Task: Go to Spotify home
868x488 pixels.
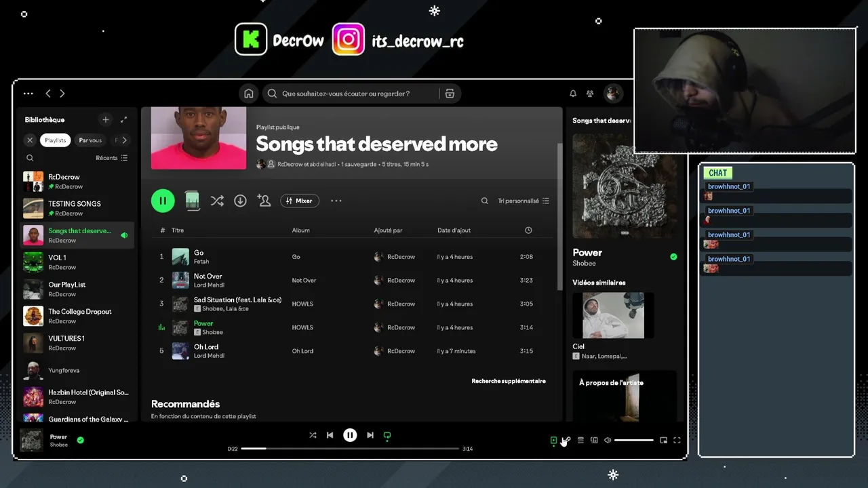Action: click(x=249, y=94)
